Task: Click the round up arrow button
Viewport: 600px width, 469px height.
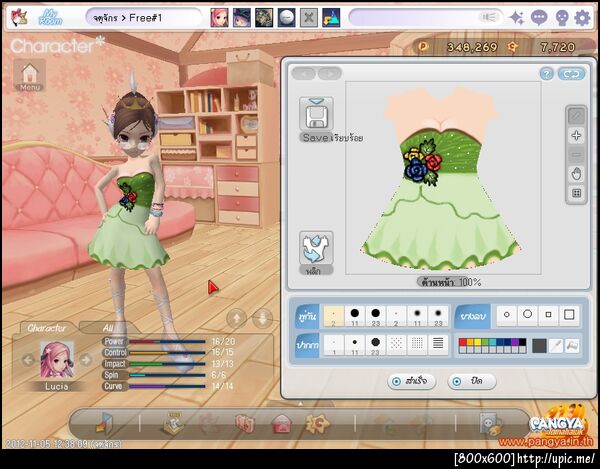Action: 236,318
